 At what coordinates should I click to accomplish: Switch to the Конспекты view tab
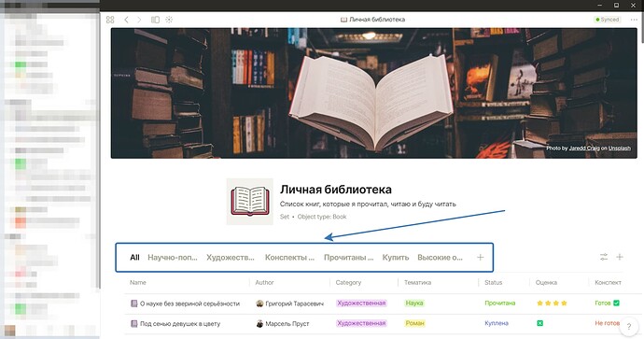[x=289, y=258]
